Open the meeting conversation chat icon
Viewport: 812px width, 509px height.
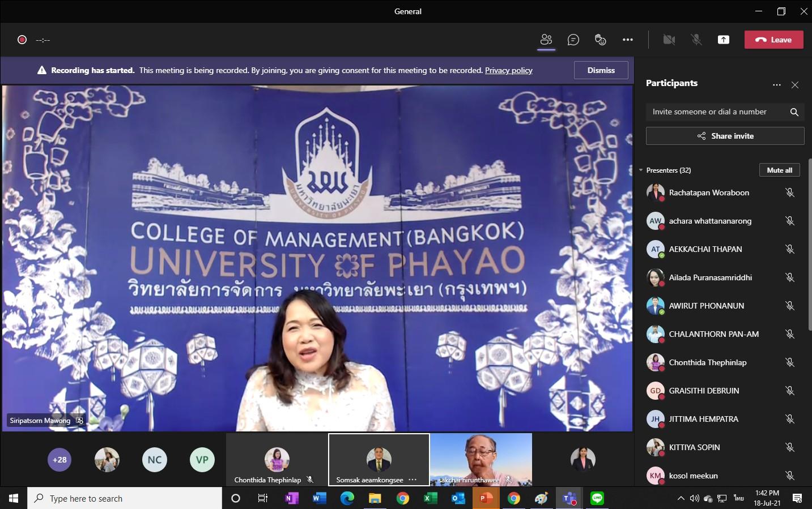point(573,40)
